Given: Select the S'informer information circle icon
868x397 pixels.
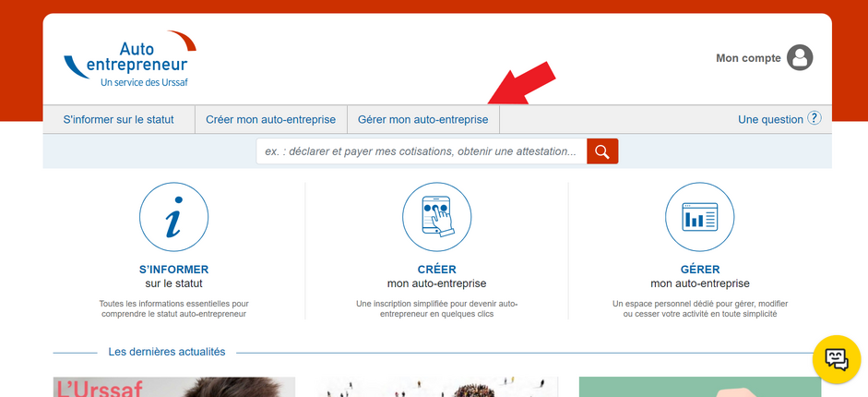Looking at the screenshot, I should click(x=173, y=217).
